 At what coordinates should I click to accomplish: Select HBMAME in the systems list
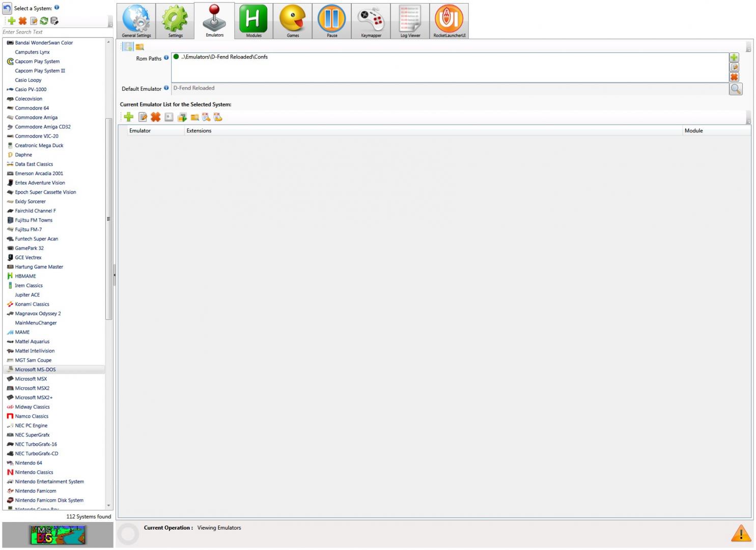(x=25, y=276)
